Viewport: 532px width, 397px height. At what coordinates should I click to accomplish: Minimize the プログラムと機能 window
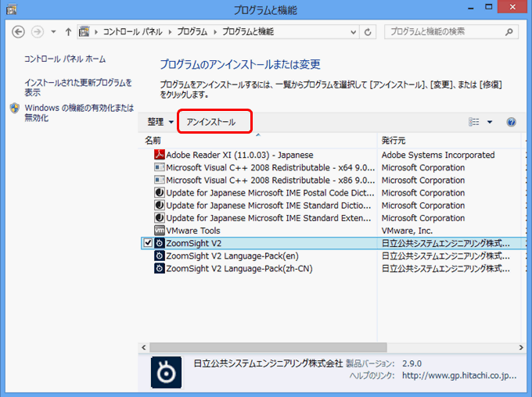[x=471, y=8]
